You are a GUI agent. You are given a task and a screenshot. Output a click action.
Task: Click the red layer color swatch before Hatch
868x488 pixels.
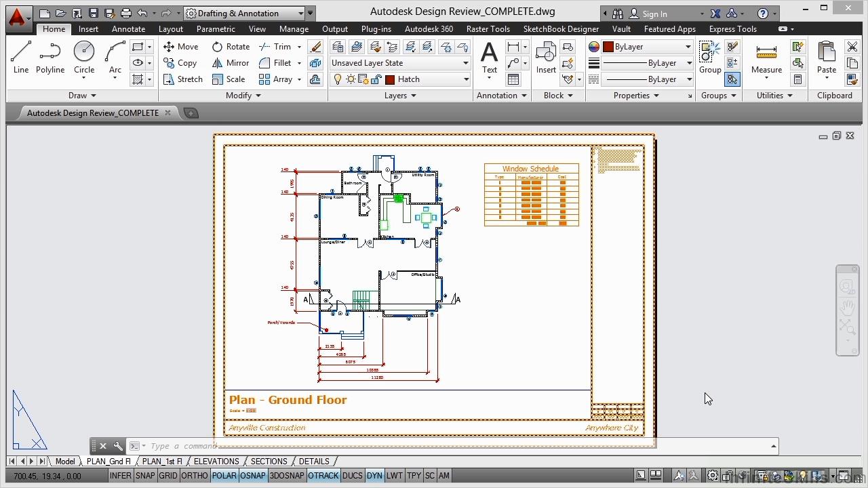pyautogui.click(x=390, y=79)
